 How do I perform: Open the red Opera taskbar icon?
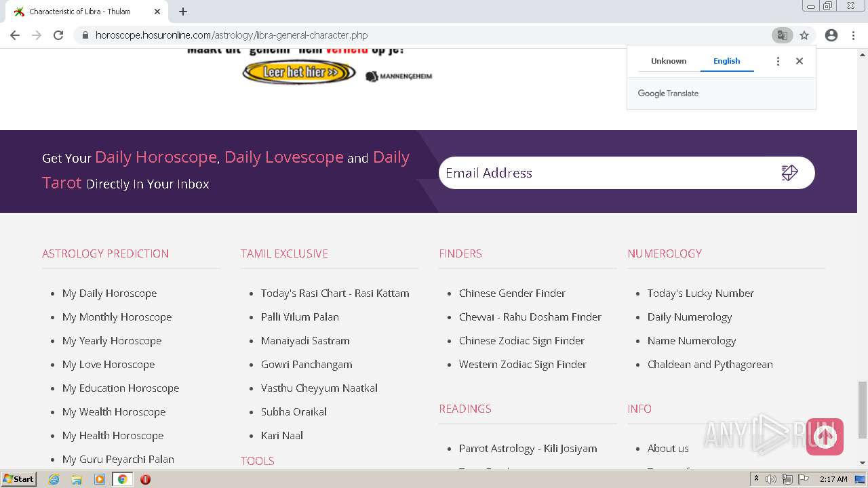coord(145,479)
